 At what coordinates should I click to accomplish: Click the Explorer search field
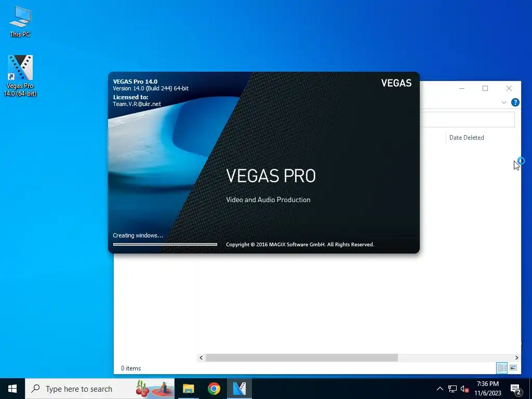coord(467,119)
